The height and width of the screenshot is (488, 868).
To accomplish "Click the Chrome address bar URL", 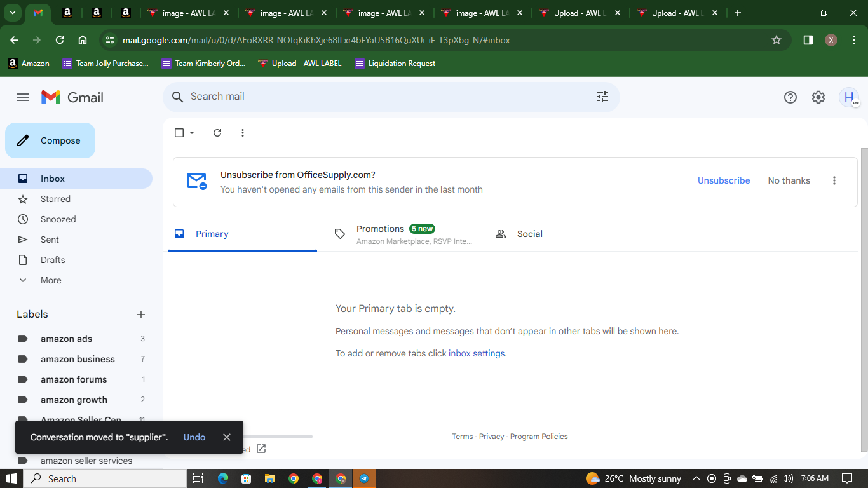I will click(x=316, y=40).
